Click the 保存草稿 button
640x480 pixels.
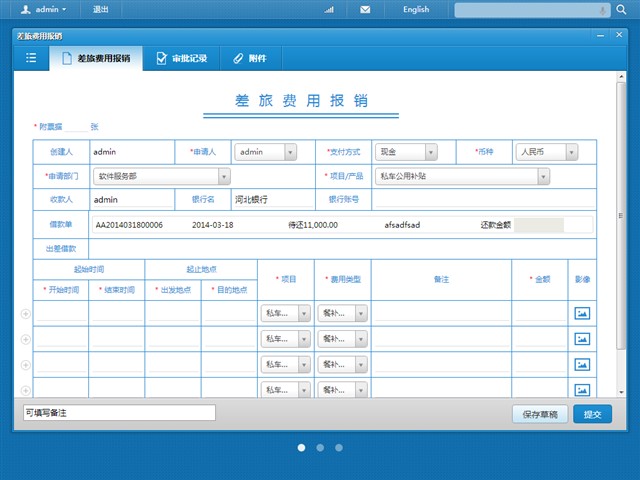pyautogui.click(x=540, y=414)
